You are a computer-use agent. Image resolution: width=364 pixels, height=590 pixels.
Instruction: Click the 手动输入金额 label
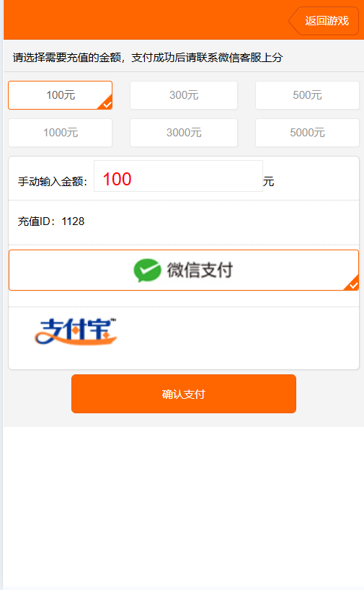pos(53,182)
